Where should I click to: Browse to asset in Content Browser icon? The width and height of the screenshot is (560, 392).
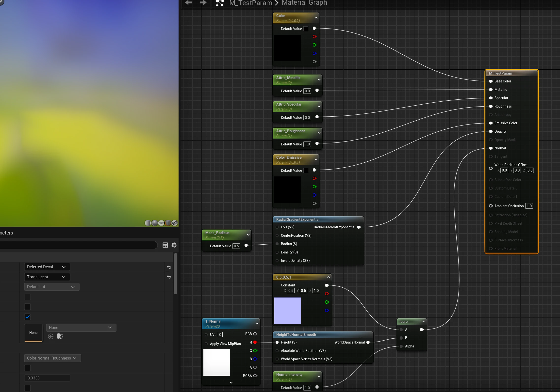[x=60, y=336]
